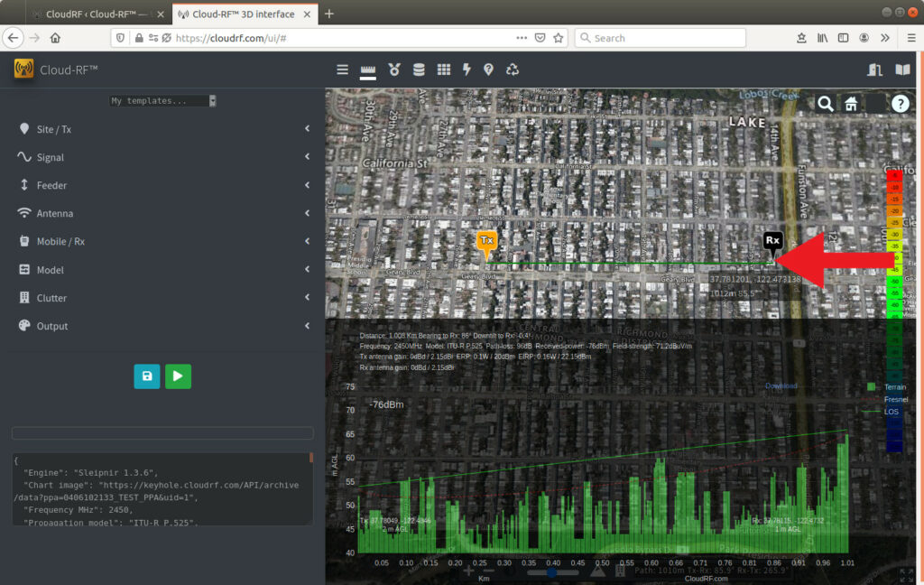Click the browser home button

click(55, 38)
